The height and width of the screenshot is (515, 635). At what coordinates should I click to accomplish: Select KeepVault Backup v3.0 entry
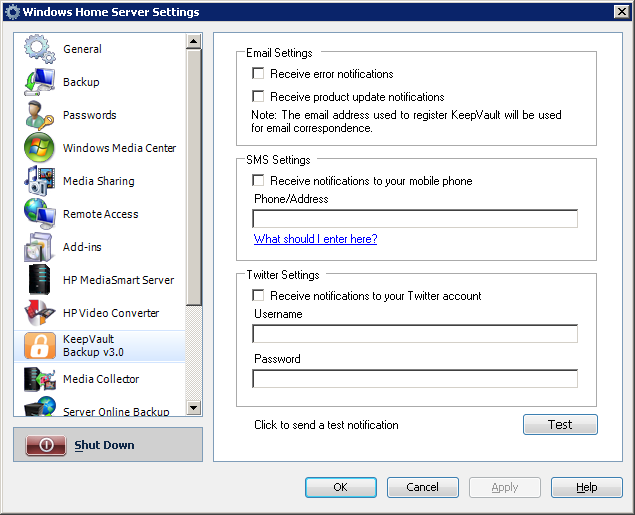[x=100, y=346]
